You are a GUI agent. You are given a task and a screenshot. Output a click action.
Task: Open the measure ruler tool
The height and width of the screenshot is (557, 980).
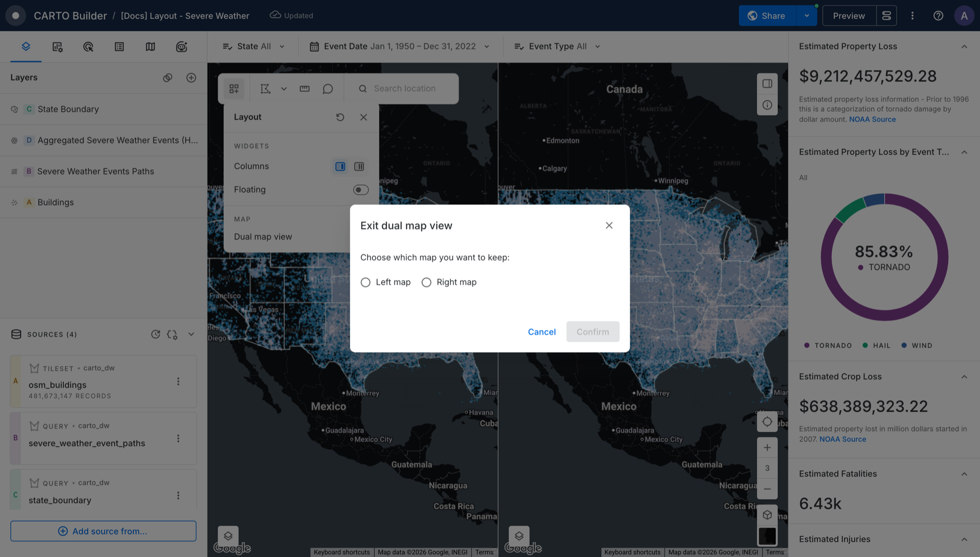pos(304,89)
